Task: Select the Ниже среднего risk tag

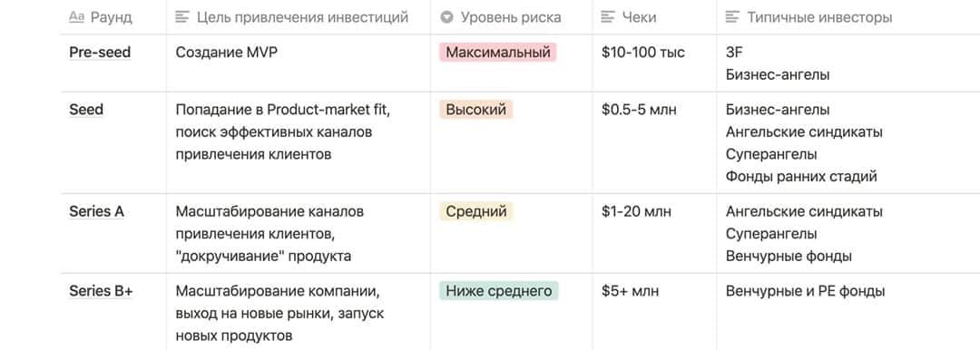Action: 499,291
